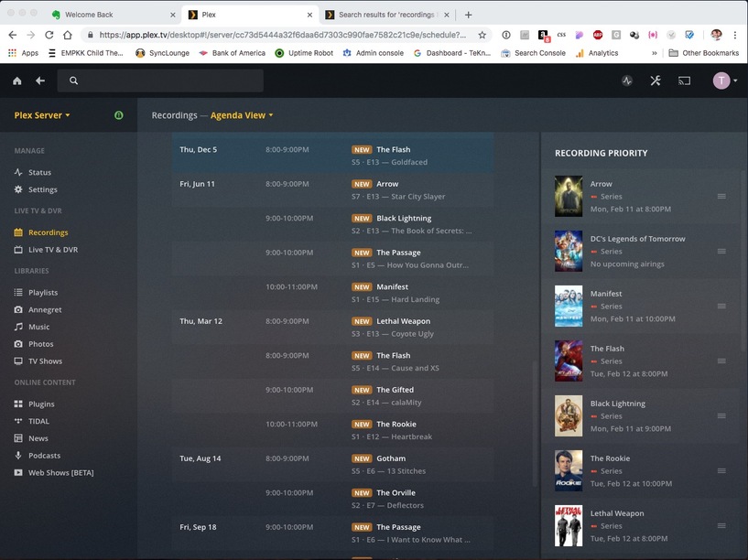Open the Plex activity pulse icon

(x=627, y=81)
